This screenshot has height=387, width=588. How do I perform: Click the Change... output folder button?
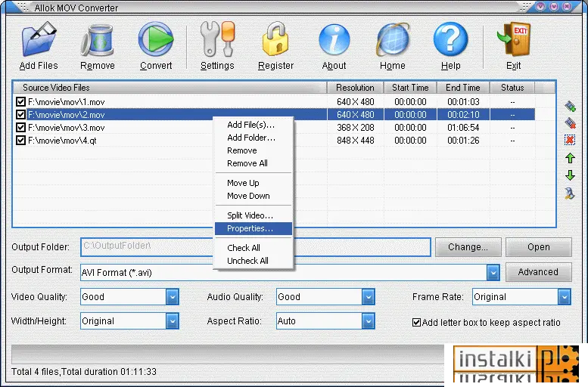coord(468,247)
